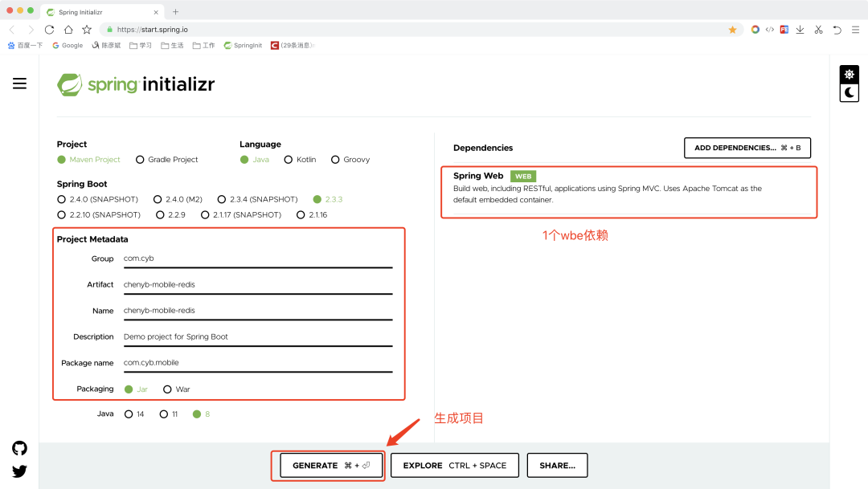Click the undo closed tab icon
Screen dimensions: 868x489
(x=837, y=30)
